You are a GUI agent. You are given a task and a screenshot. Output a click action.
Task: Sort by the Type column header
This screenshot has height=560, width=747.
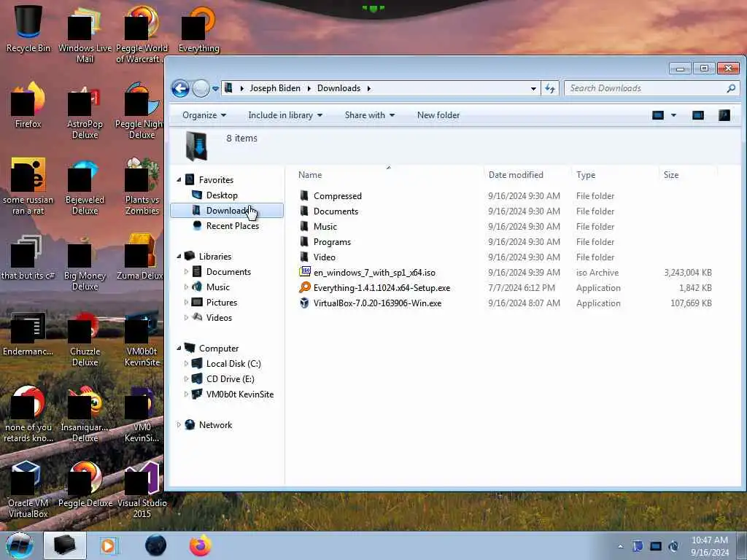pyautogui.click(x=614, y=175)
